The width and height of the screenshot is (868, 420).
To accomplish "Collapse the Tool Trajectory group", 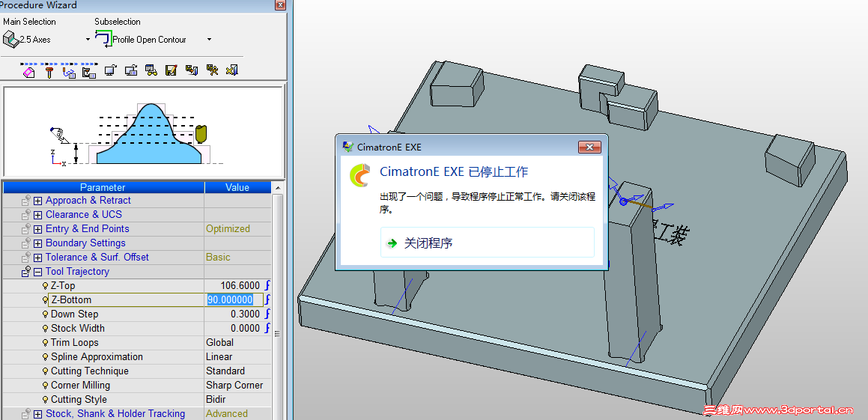I will pos(37,273).
